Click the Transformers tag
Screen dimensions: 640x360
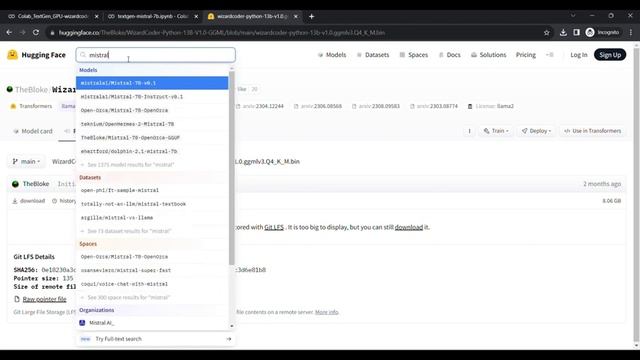[x=31, y=106]
